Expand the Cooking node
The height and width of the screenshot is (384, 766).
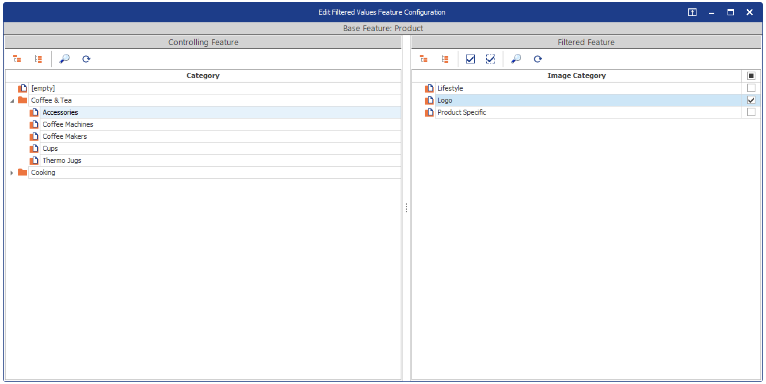coord(12,173)
